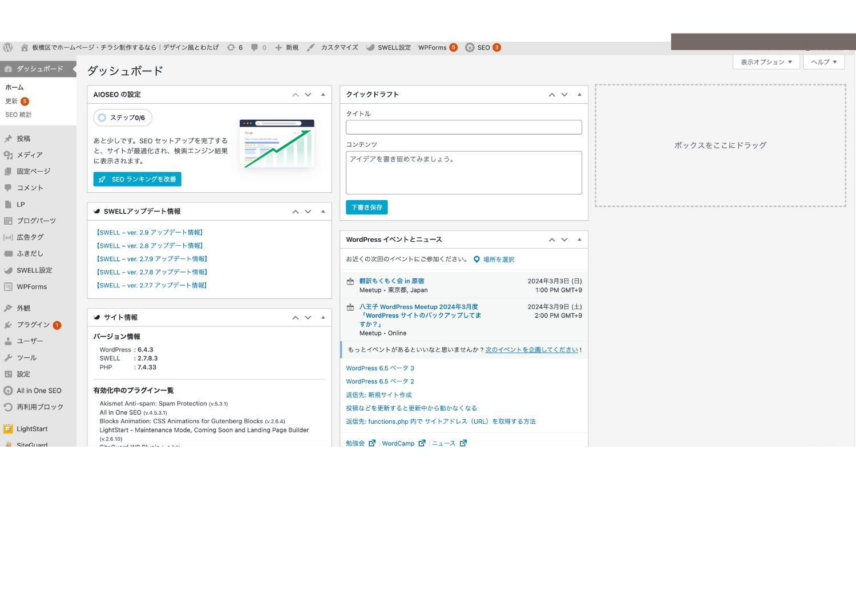Go to ホーム submenu
The height and width of the screenshot is (616, 856).
point(15,87)
